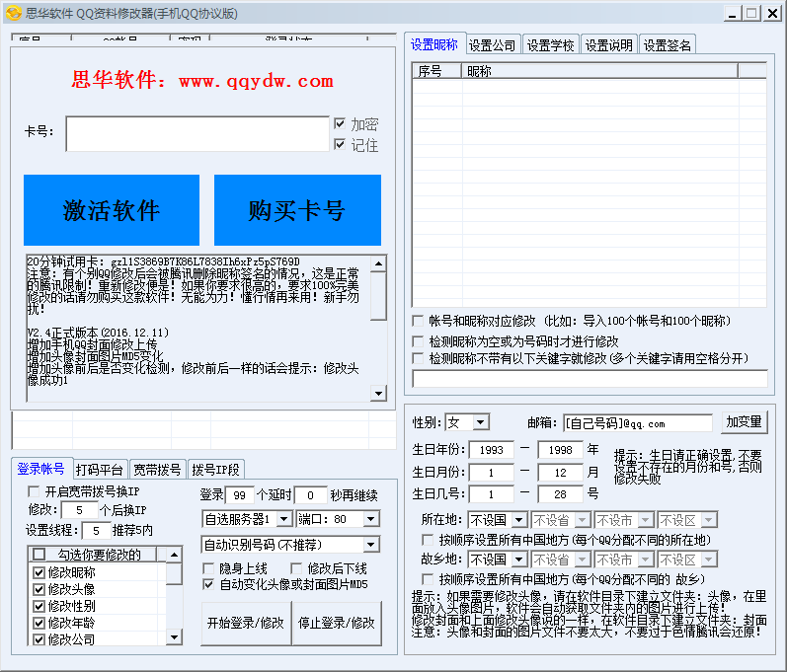Switch to the 设置公司 tab
This screenshot has width=787, height=672.
[x=492, y=45]
